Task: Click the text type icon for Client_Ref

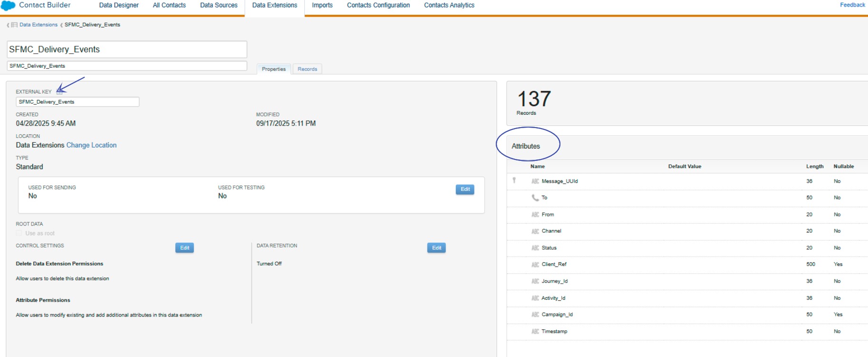Action: pos(535,265)
